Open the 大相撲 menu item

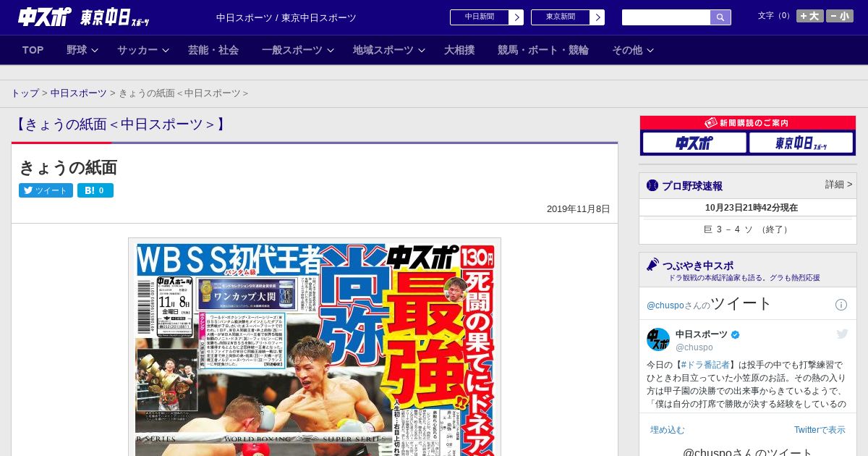click(459, 50)
